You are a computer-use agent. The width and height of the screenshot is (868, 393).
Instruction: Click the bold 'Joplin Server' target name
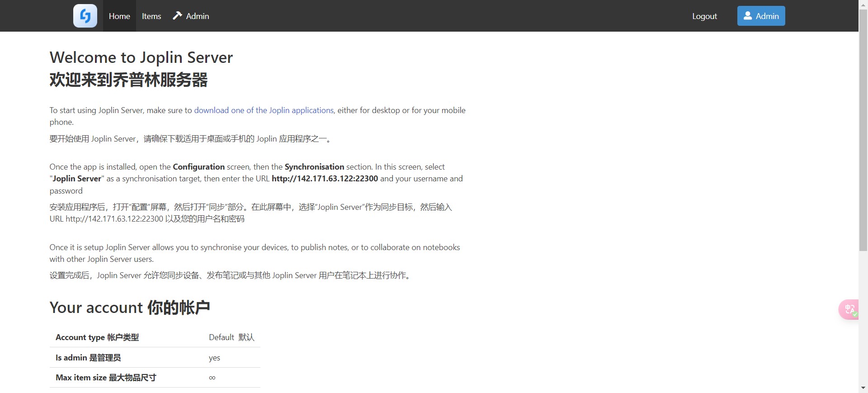pyautogui.click(x=77, y=179)
